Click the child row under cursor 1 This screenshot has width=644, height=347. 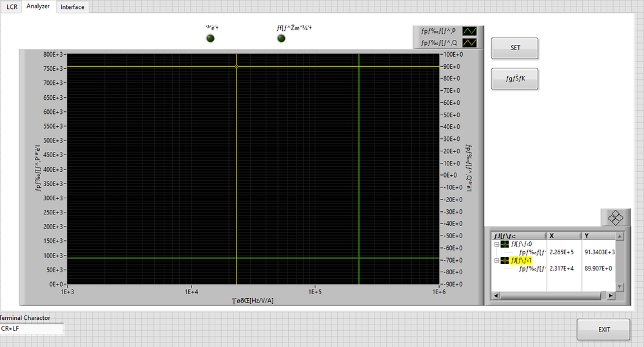[532, 268]
